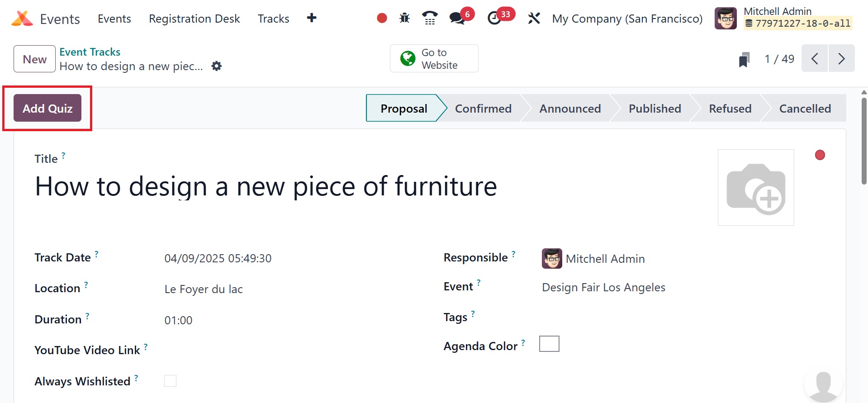868x403 pixels.
Task: Click the Add Quiz button
Action: click(x=47, y=109)
